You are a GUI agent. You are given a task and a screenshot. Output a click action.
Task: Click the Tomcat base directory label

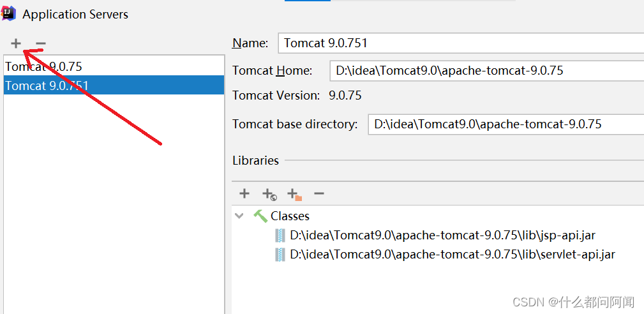295,124
